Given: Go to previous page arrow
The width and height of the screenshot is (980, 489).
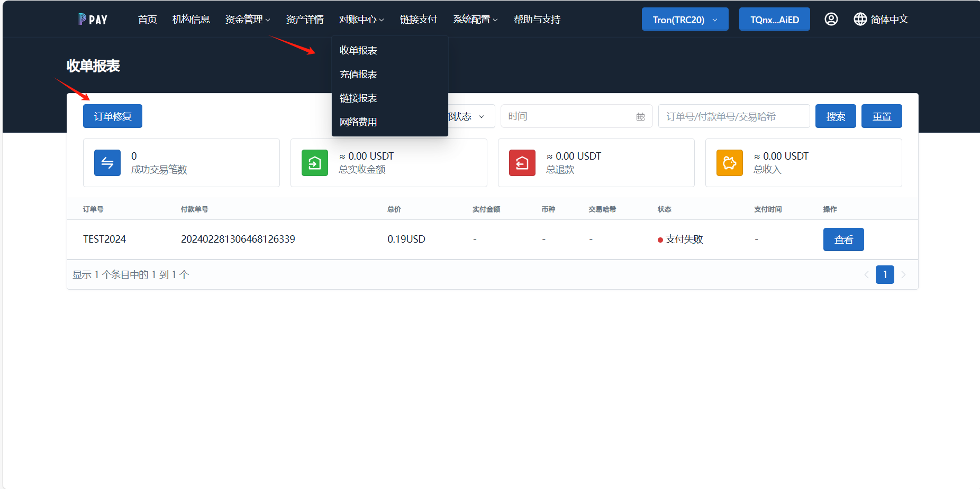Looking at the screenshot, I should tap(866, 274).
